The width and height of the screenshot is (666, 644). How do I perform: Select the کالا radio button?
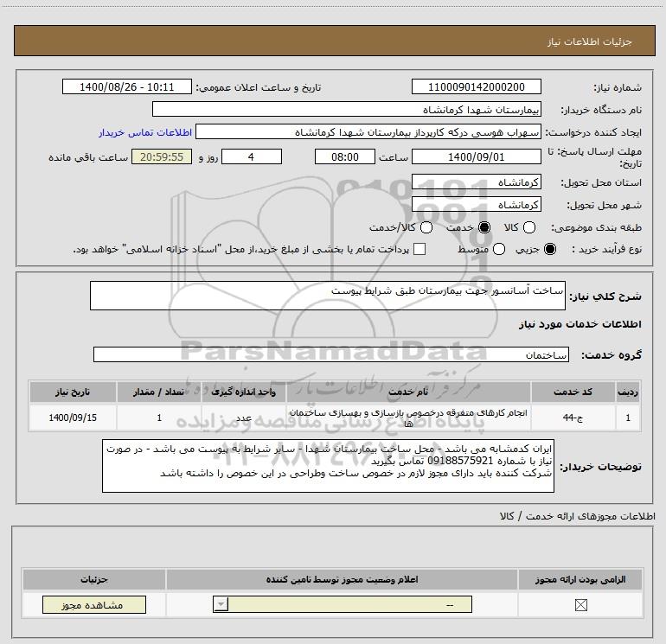point(529,227)
